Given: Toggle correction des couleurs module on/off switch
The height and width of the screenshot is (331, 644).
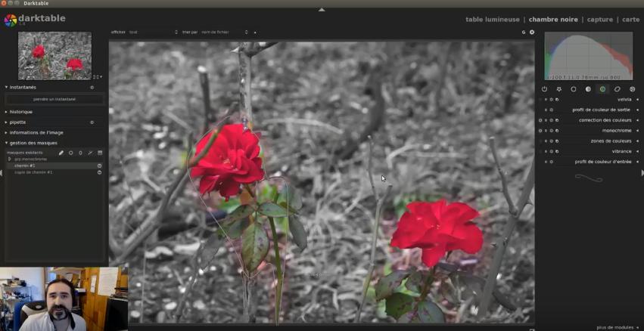Looking at the screenshot, I should 540,120.
